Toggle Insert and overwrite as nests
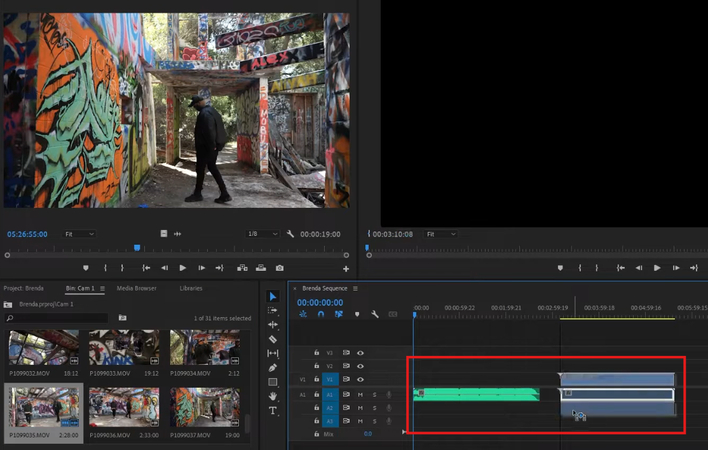 tap(303, 314)
